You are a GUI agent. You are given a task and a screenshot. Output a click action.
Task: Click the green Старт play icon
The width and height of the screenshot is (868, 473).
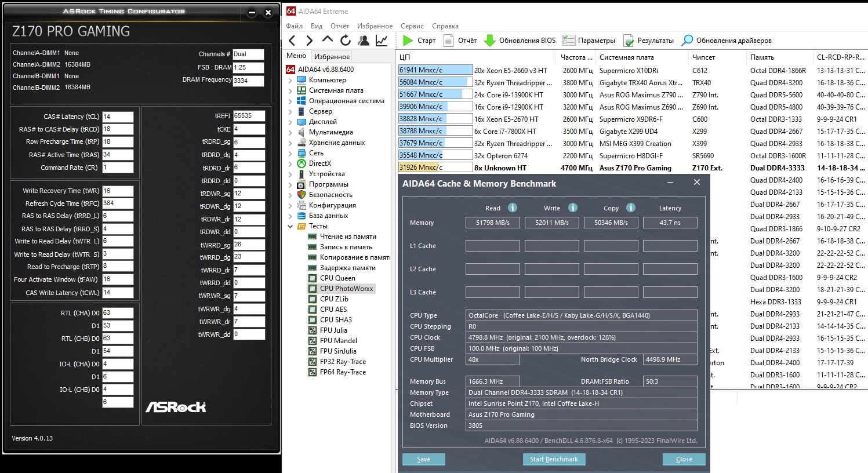(x=408, y=41)
